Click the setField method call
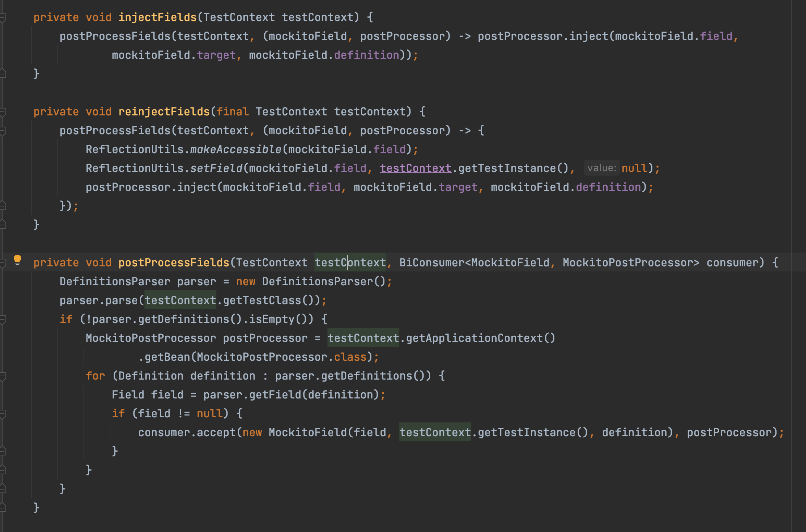 [216, 168]
